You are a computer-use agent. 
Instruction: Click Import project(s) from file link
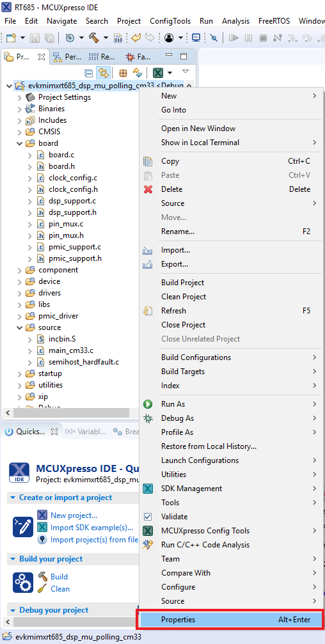[94, 540]
